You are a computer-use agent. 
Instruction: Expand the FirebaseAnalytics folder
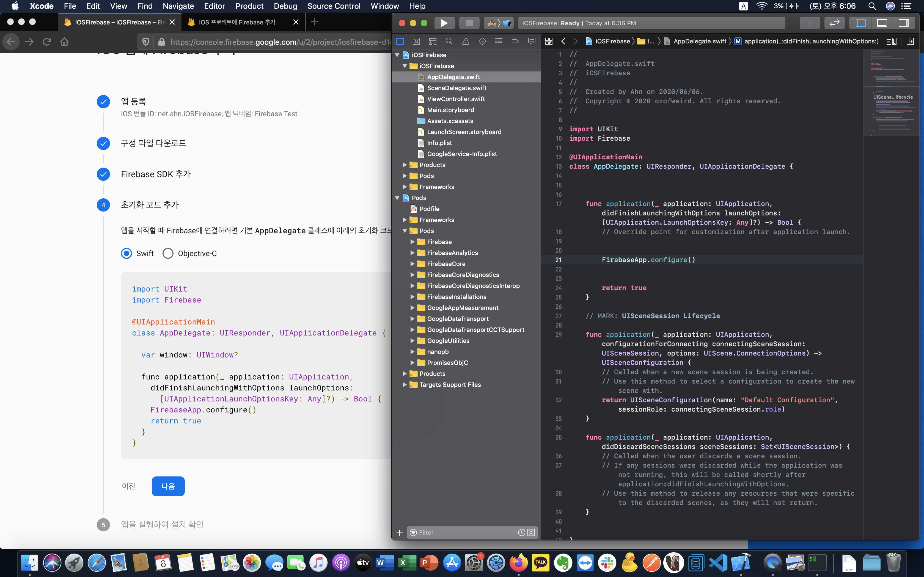pos(413,253)
